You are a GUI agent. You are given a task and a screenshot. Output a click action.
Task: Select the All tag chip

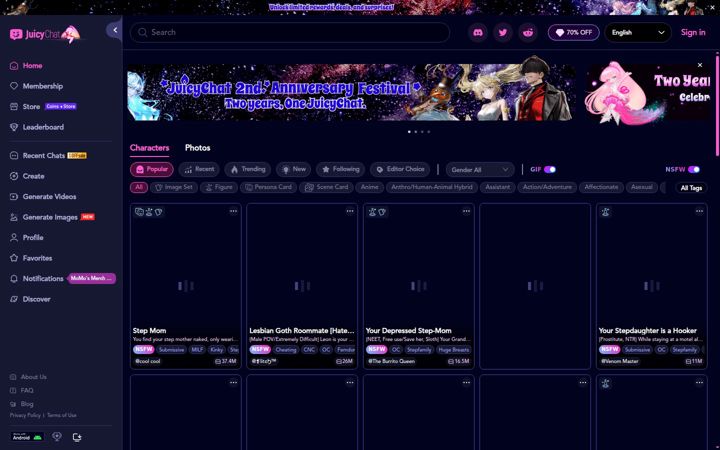pyautogui.click(x=139, y=187)
